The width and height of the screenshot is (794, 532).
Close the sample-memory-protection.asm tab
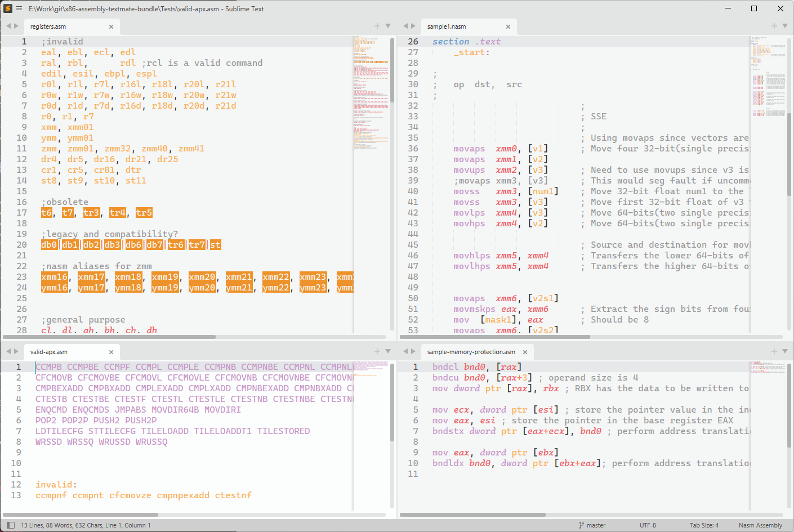pos(525,352)
